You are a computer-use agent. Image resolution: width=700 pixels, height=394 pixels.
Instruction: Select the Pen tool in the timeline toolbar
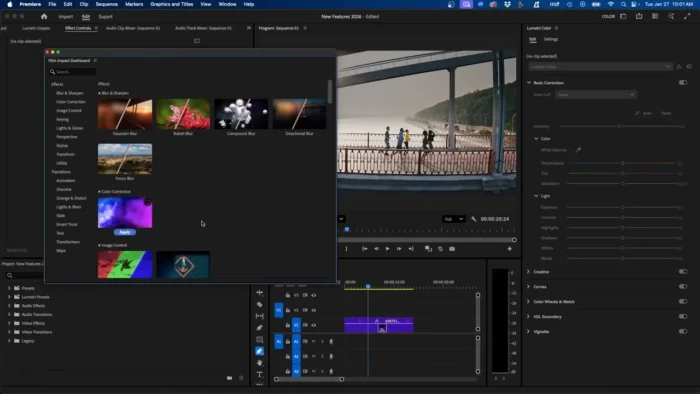click(259, 328)
